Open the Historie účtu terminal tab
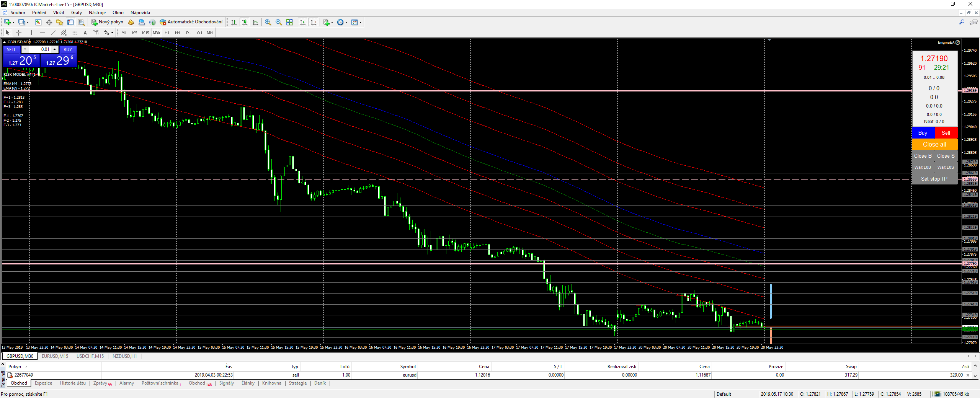This screenshot has width=980, height=398. click(x=73, y=383)
